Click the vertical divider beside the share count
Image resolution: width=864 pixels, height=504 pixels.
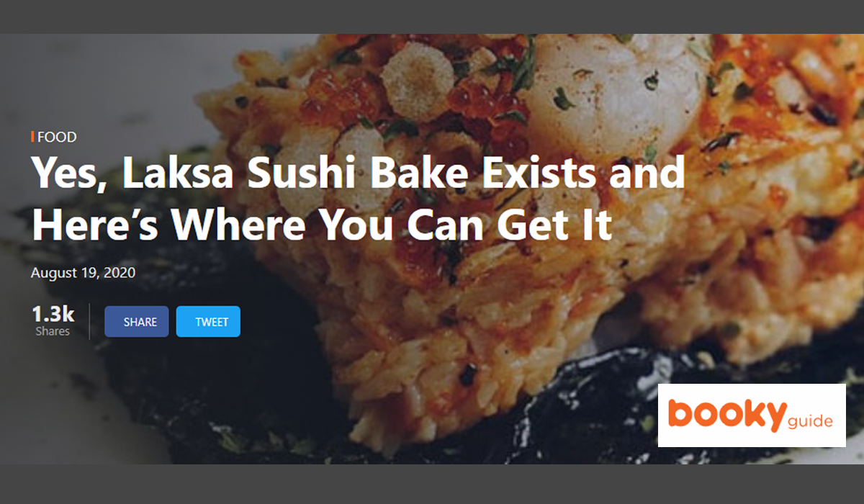point(89,321)
